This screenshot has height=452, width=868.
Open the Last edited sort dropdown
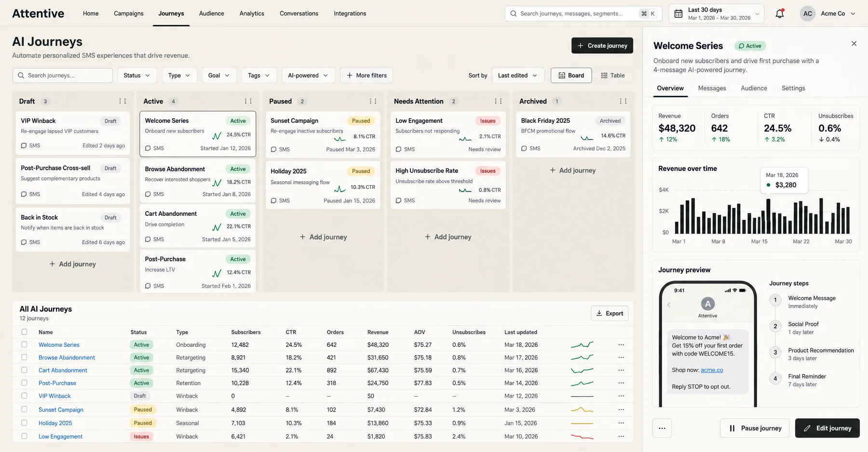pyautogui.click(x=518, y=75)
